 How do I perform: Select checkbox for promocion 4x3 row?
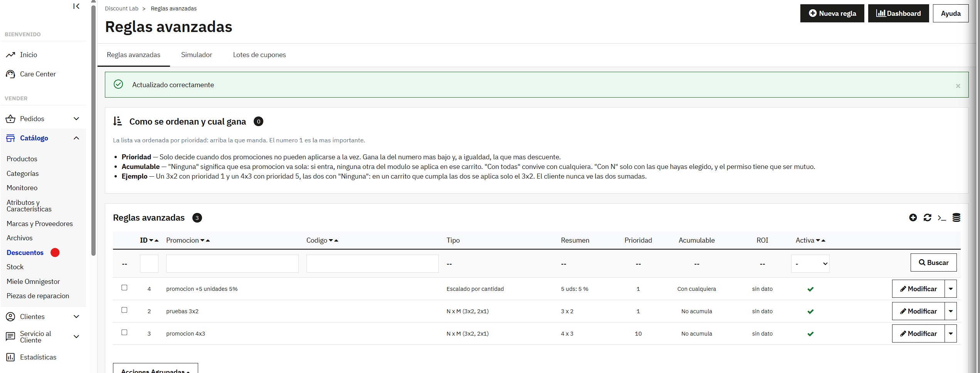click(124, 332)
